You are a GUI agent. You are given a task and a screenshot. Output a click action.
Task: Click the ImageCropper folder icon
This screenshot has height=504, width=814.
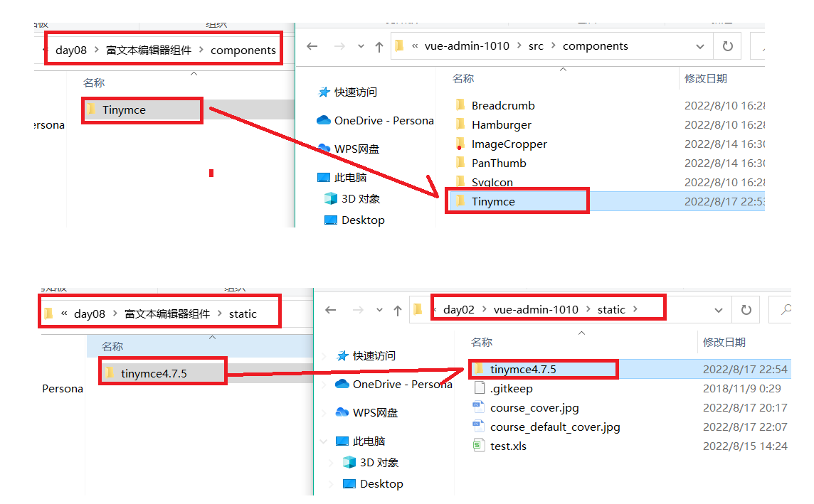460,143
